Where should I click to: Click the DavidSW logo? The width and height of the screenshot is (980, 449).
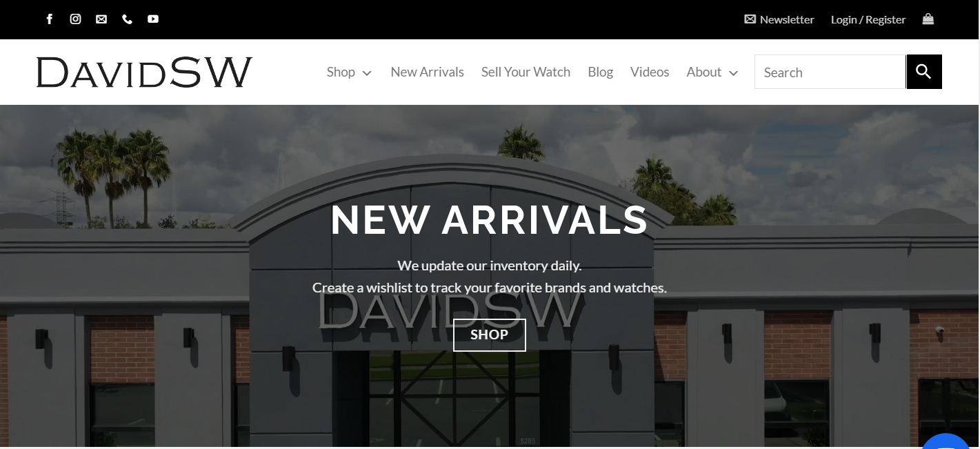(x=144, y=72)
